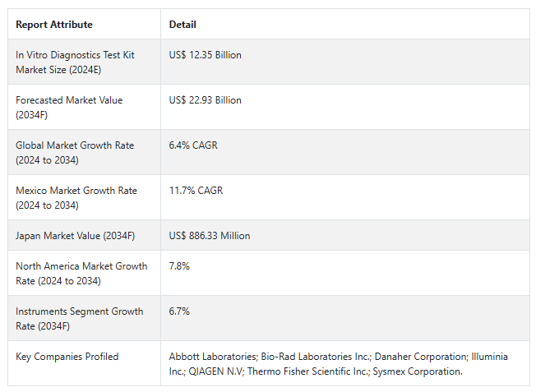Select the North America Market Growth Rate cell

tap(81, 274)
